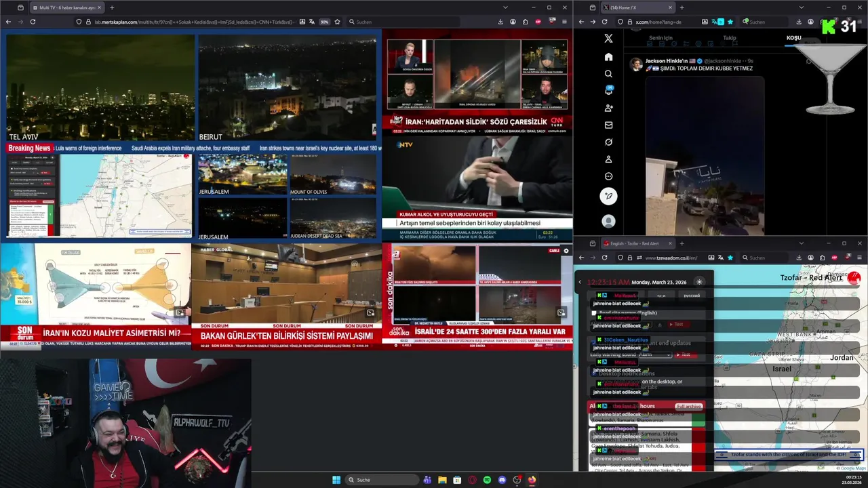
Task: Open new tab in Multi TV window
Action: 112,7
